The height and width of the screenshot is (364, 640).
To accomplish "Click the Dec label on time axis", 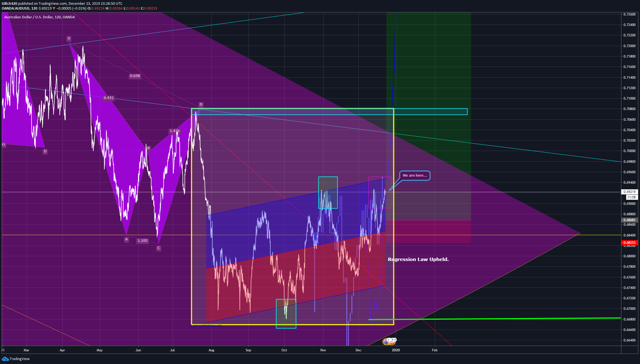I will point(359,350).
